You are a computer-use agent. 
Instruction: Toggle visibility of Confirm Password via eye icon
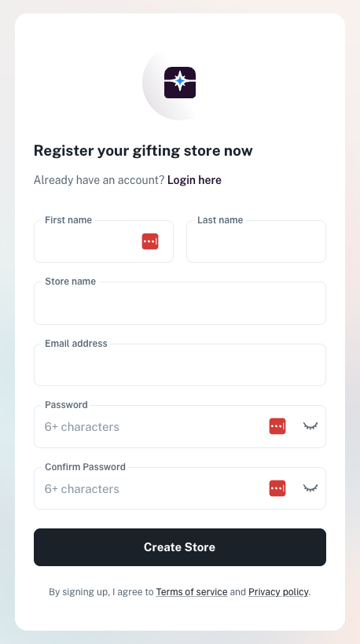pyautogui.click(x=310, y=488)
